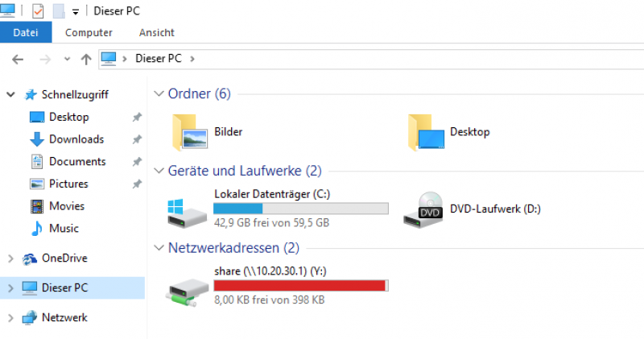This screenshot has height=339, width=644.
Task: Open recent locations dropdown arrow
Action: pos(67,59)
